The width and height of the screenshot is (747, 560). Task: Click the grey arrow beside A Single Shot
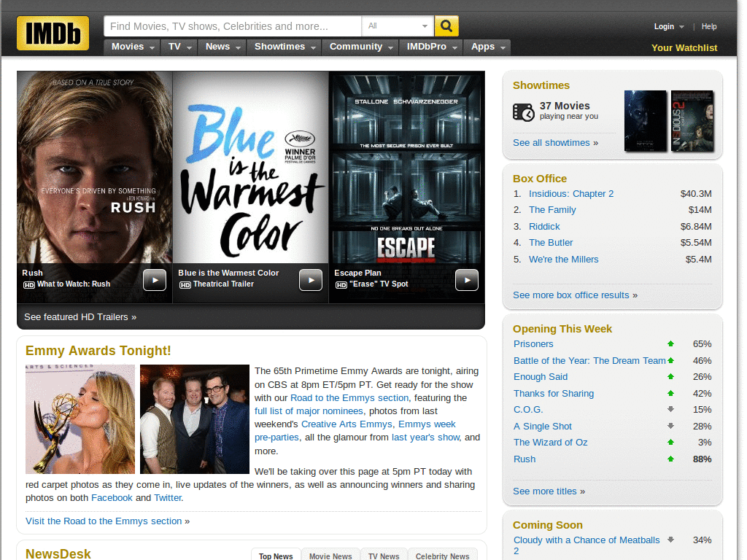671,426
